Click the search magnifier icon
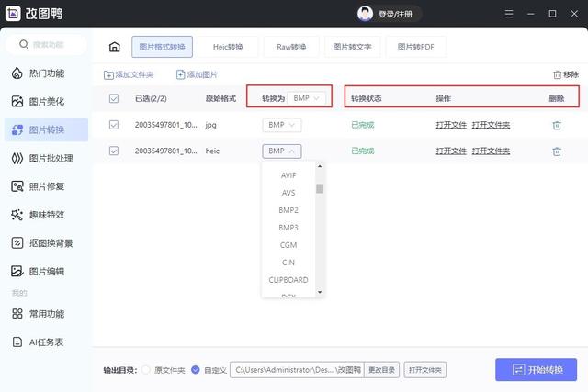 coord(24,44)
